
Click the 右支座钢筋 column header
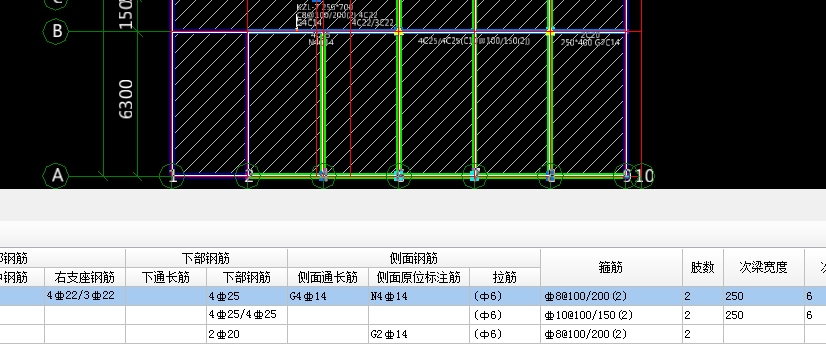tap(85, 277)
